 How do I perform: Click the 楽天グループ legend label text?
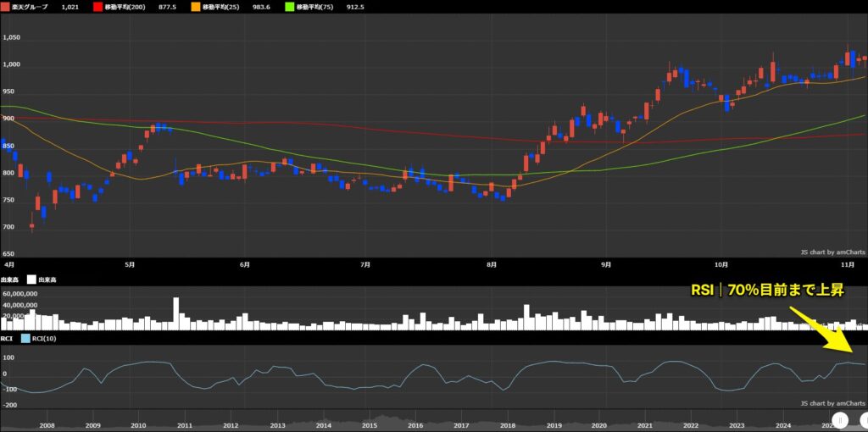click(30, 7)
